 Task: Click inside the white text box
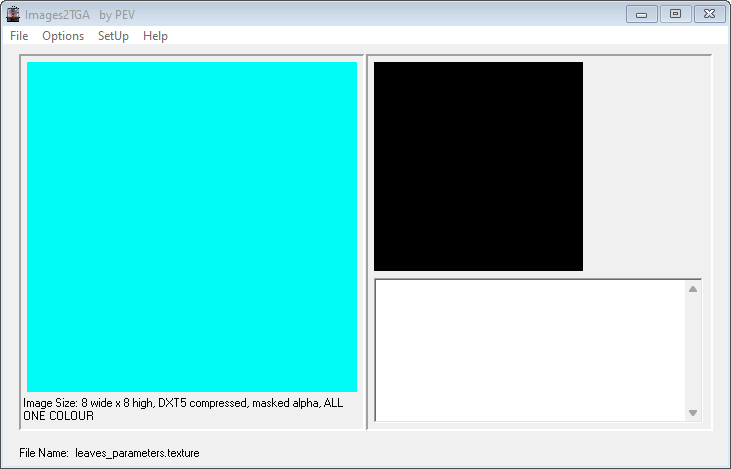coord(531,351)
